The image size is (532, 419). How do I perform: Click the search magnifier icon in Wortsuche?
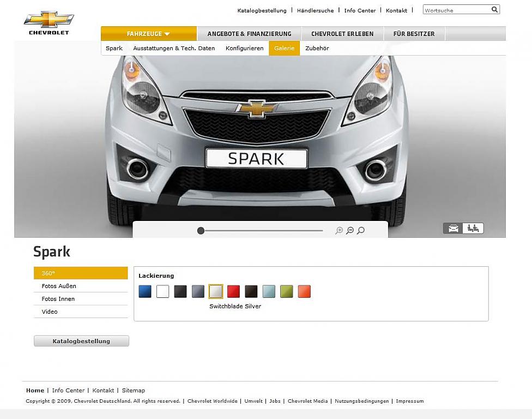pyautogui.click(x=494, y=10)
